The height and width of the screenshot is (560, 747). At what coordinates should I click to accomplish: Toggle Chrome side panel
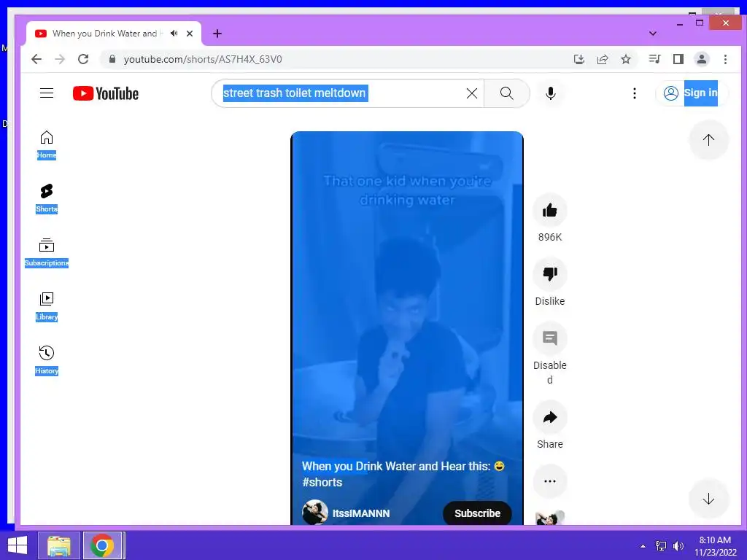tap(678, 59)
